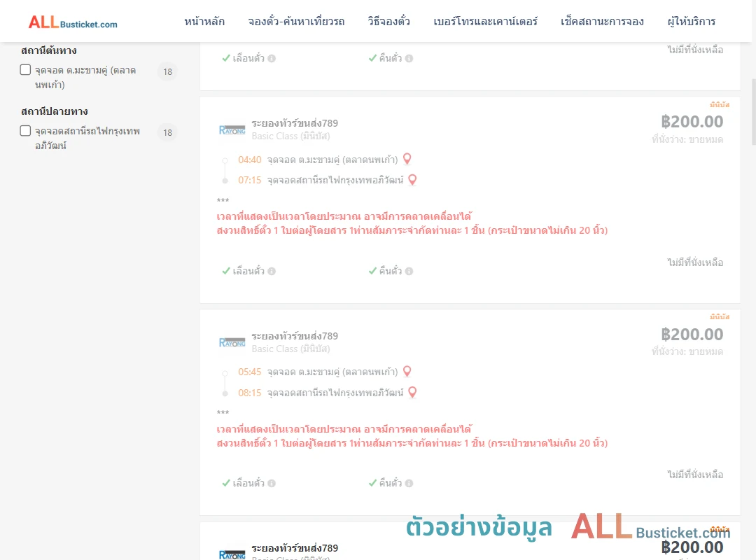Click ฿200.00 price of 04:40 trip

click(692, 122)
